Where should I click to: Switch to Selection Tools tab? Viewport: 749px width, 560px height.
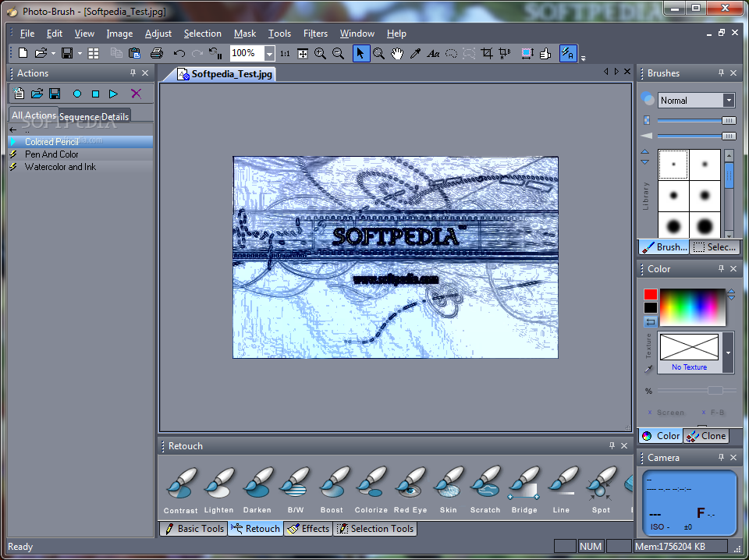coord(375,529)
